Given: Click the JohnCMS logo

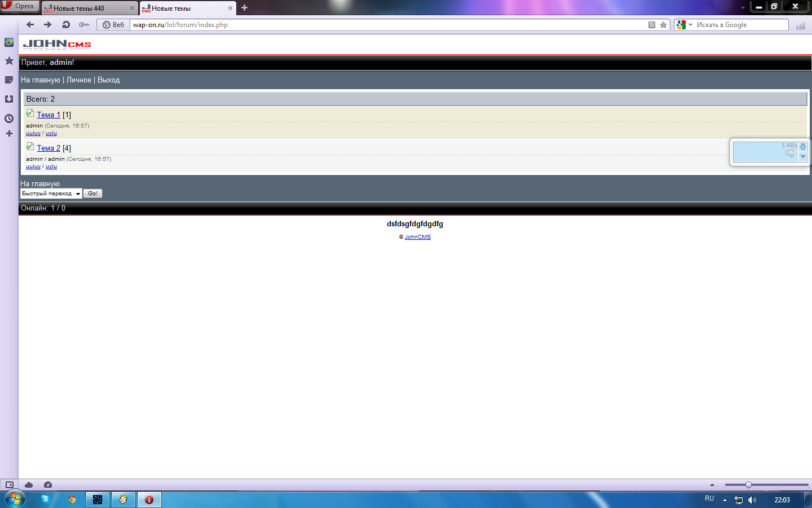Looking at the screenshot, I should (57, 44).
